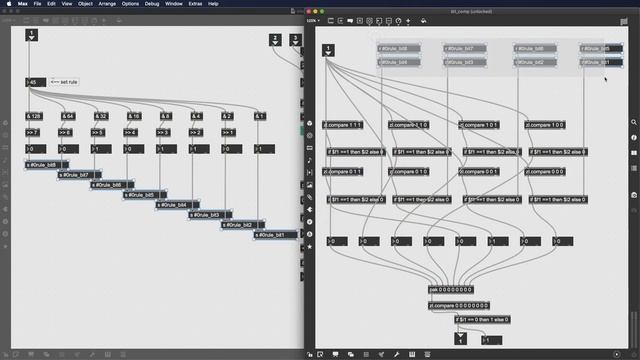
Task: Select the '>> 3' object
Action: [163, 133]
